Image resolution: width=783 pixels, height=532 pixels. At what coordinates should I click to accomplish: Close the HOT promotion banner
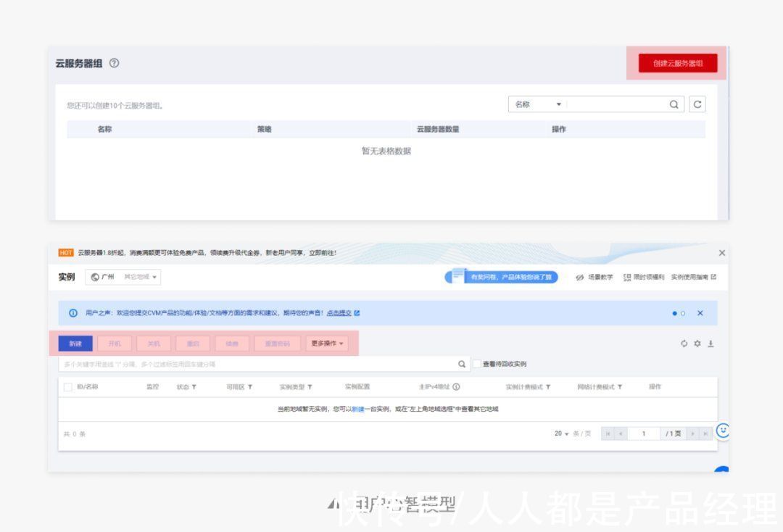(721, 253)
